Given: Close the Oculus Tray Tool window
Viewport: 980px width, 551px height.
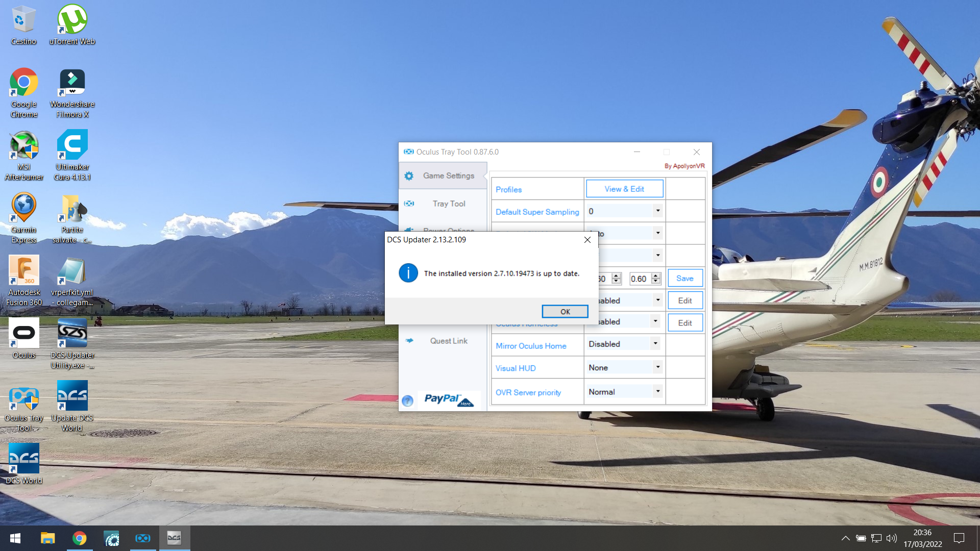Looking at the screenshot, I should (x=696, y=152).
